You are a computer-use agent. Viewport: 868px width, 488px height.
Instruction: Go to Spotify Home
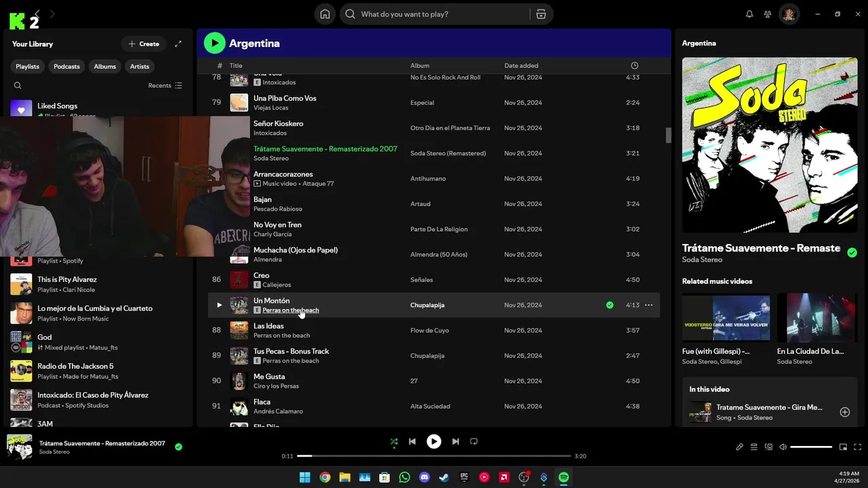(325, 14)
